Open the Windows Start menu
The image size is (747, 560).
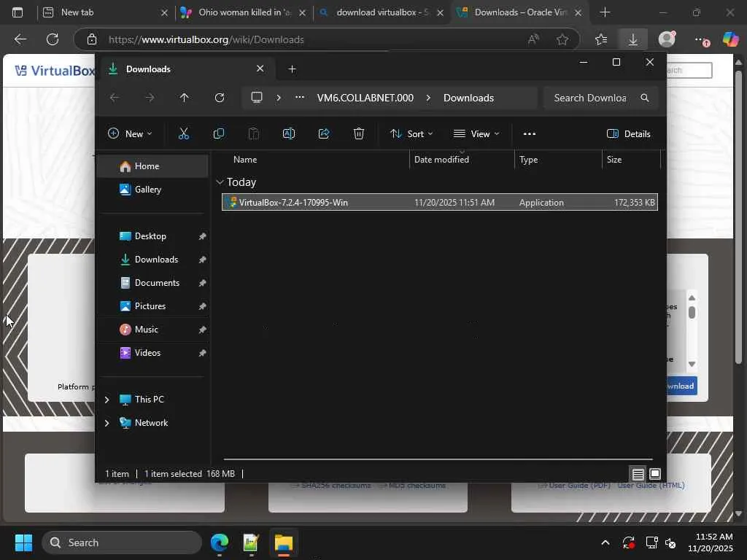pos(23,542)
